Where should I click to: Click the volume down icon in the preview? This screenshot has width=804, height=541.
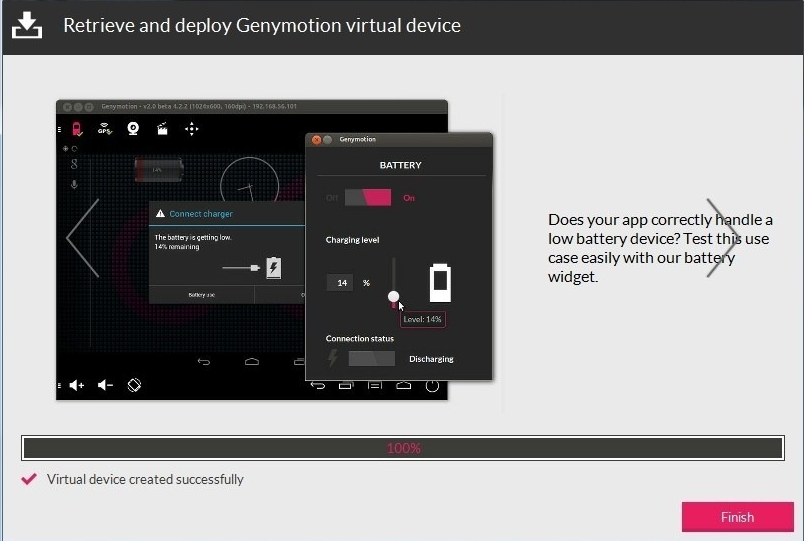(105, 385)
